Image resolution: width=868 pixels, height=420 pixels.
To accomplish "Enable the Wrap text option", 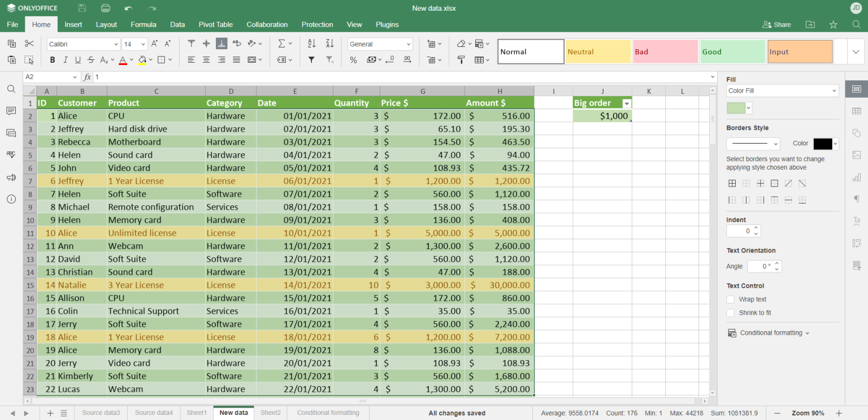I will pyautogui.click(x=731, y=299).
